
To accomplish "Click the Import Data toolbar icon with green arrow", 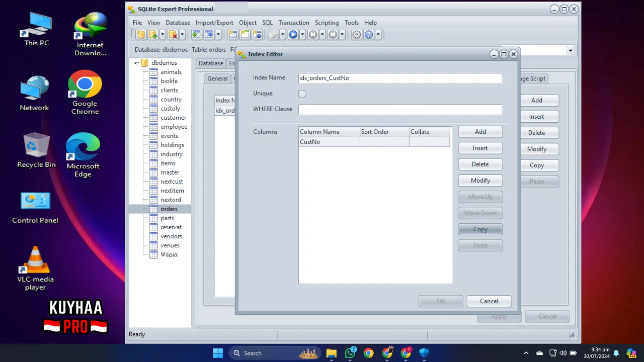I will [x=196, y=35].
